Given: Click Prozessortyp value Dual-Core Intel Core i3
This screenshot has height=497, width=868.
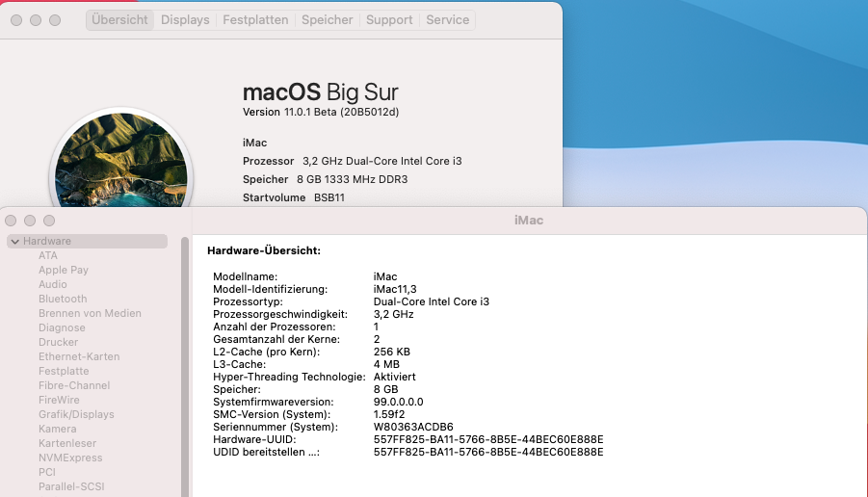Looking at the screenshot, I should click(432, 301).
